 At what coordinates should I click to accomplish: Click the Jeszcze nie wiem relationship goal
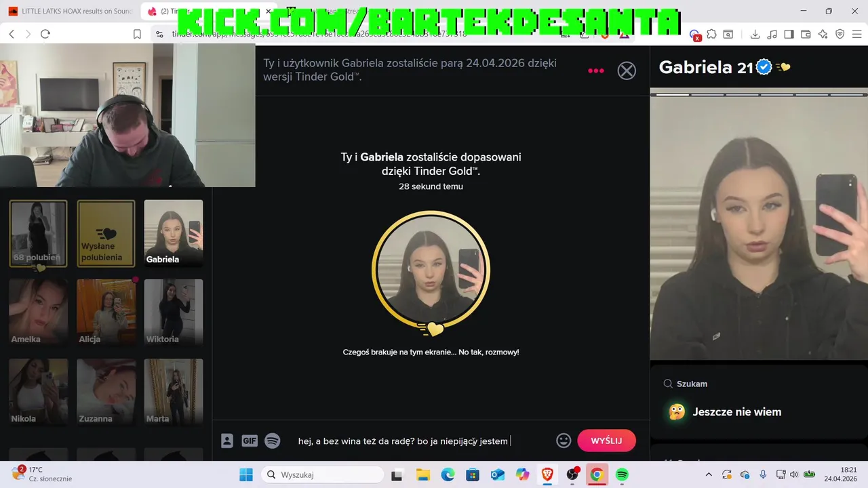(724, 411)
